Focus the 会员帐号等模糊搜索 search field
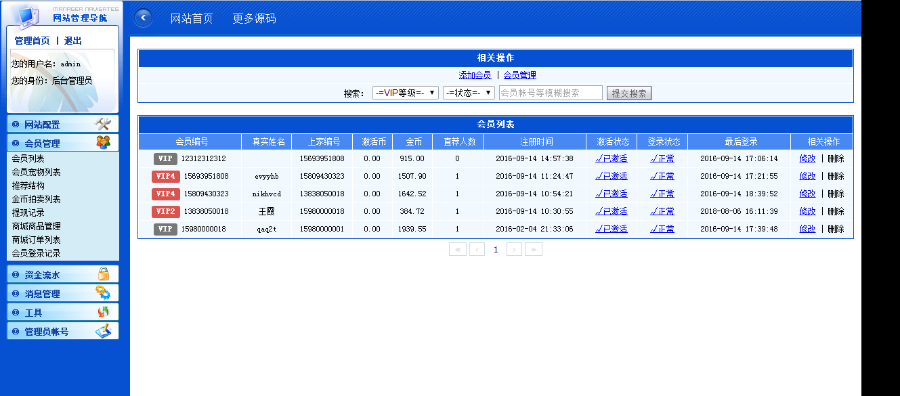This screenshot has height=396, width=900. coord(550,93)
